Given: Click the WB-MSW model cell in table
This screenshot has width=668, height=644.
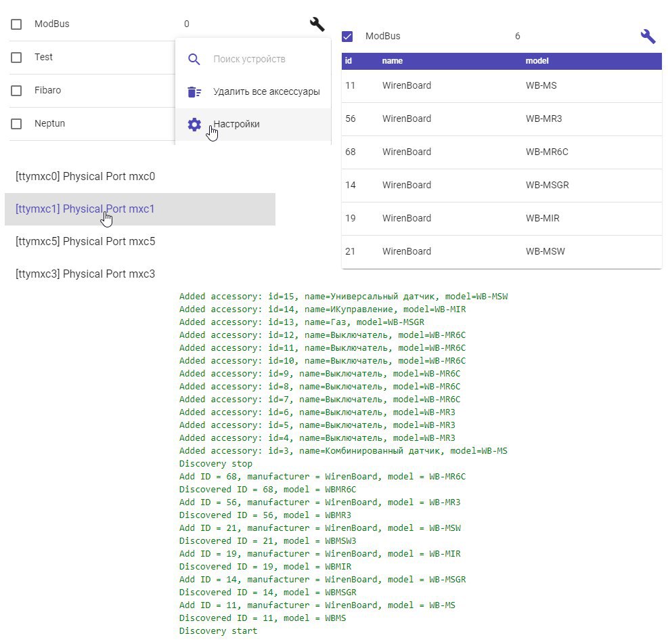Looking at the screenshot, I should (545, 252).
